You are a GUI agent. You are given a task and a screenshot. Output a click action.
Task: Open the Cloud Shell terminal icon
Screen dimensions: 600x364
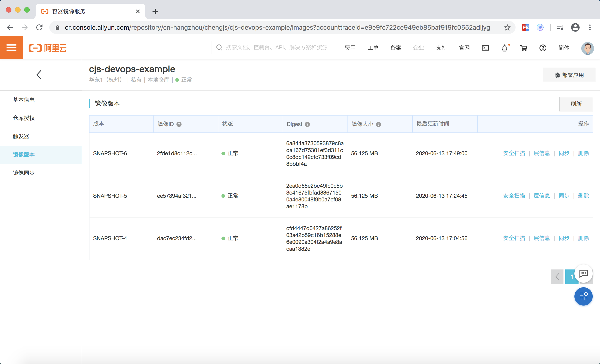coord(485,48)
